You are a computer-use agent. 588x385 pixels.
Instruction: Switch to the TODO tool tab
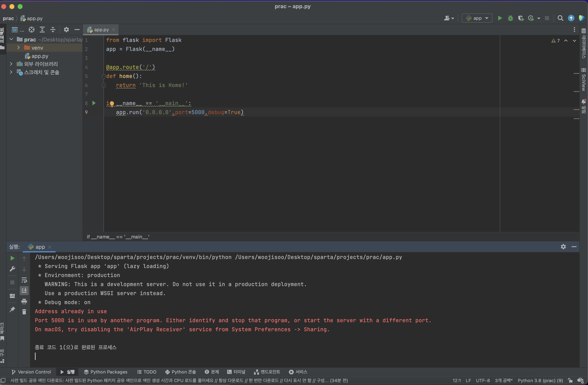click(147, 372)
